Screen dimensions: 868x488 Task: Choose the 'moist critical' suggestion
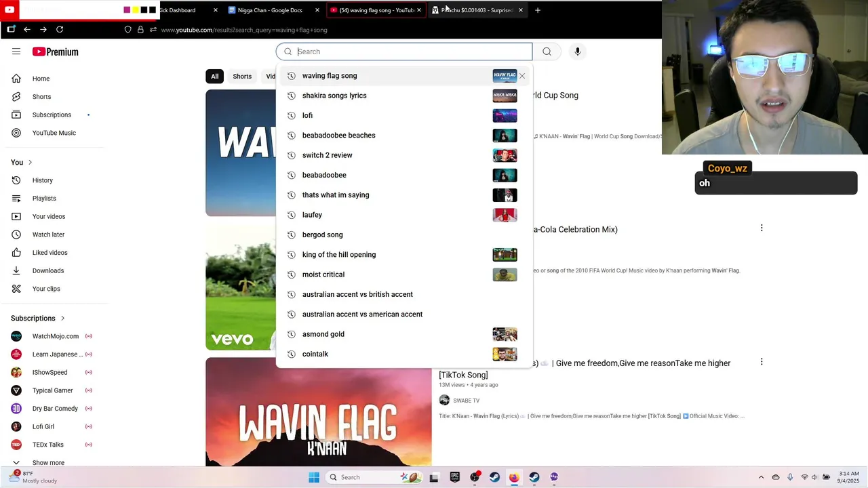(404, 274)
